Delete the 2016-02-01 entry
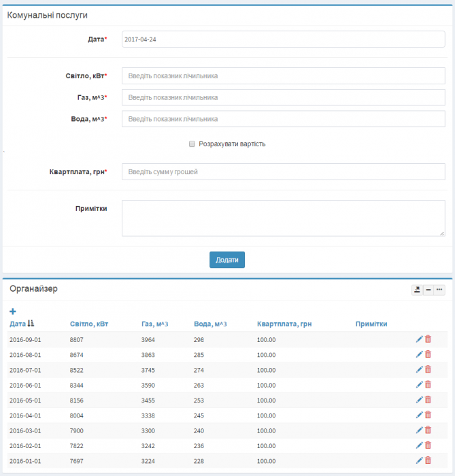The height and width of the screenshot is (476, 455). coord(428,445)
